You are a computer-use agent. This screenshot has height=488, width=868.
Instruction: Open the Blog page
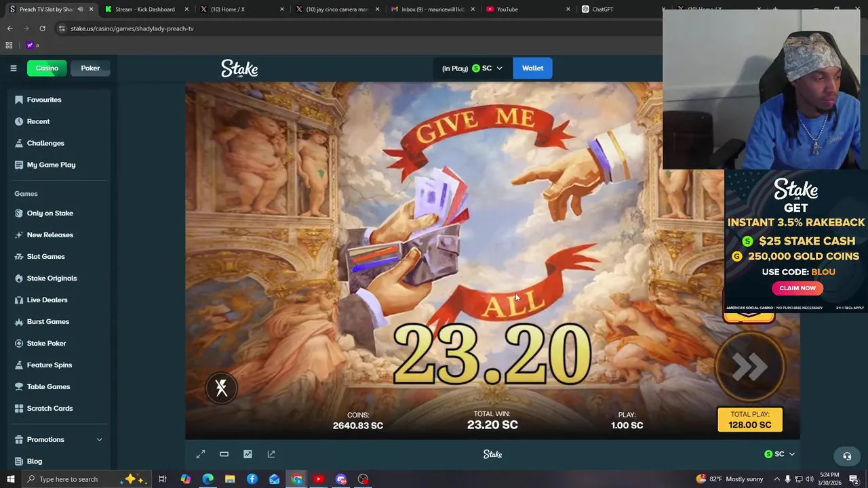[34, 461]
